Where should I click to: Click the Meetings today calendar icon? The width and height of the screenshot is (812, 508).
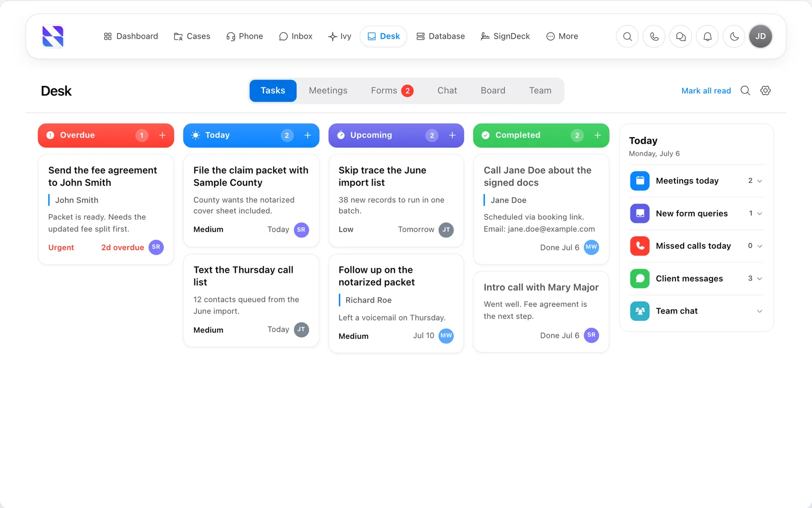[640, 181]
